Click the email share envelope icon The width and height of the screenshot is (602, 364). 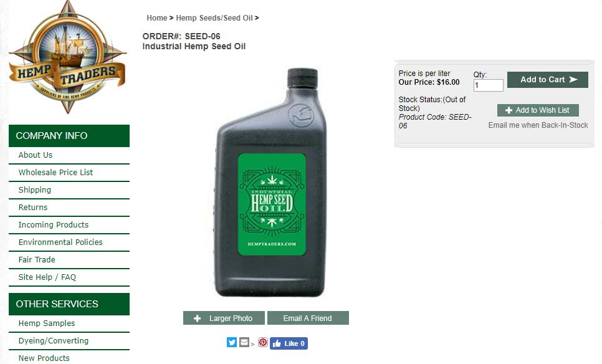click(x=244, y=342)
